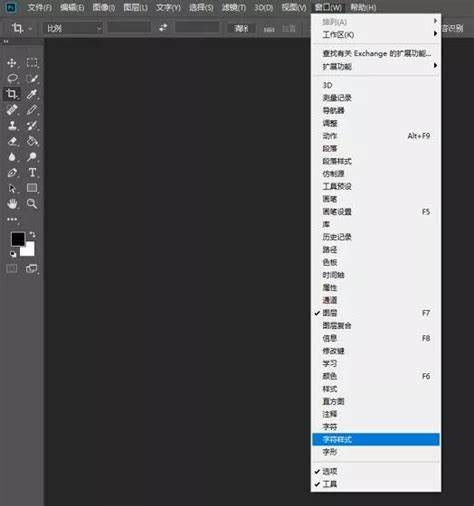This screenshot has height=506, width=474.
Task: Open the Edit Toolbar three-dots icon
Action: coord(12,219)
